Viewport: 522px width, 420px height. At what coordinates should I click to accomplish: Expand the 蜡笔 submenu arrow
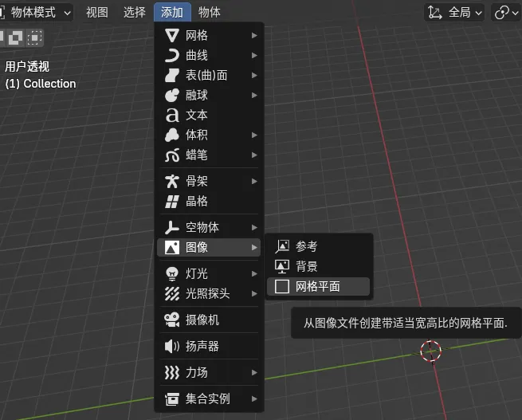click(254, 155)
